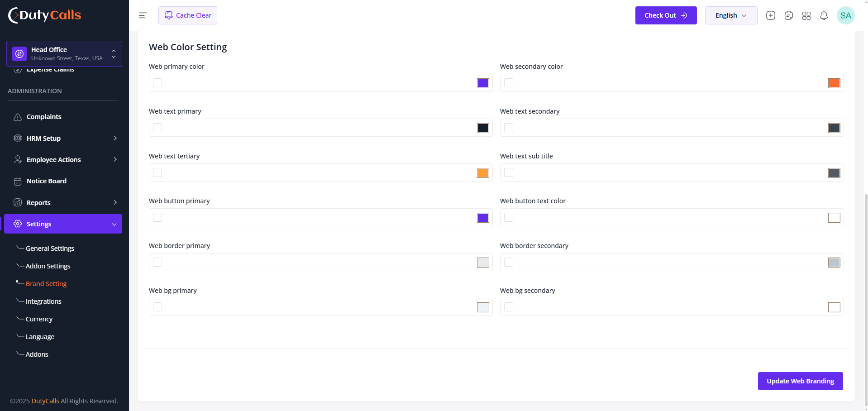Click the Reports chart icon
868x411 pixels.
tap(18, 202)
